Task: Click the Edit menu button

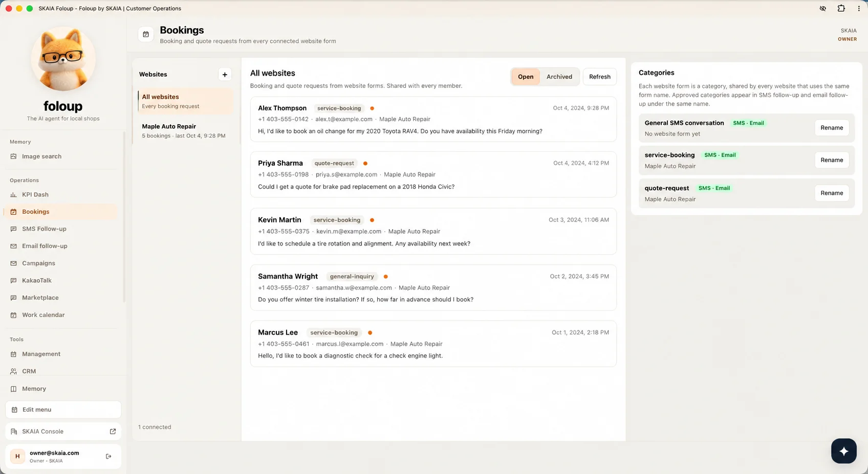Action: 63,410
